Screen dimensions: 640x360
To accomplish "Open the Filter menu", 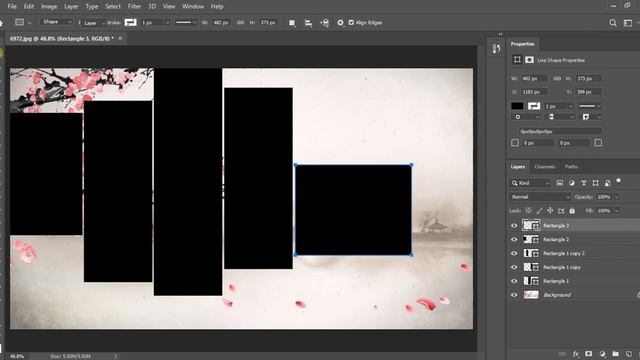I will coord(134,7).
